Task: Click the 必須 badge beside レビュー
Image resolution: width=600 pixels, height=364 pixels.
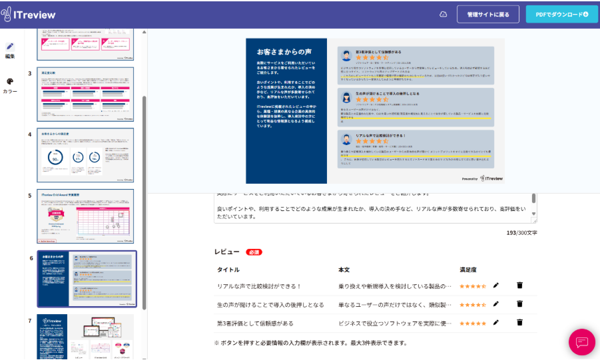Action: (x=254, y=252)
